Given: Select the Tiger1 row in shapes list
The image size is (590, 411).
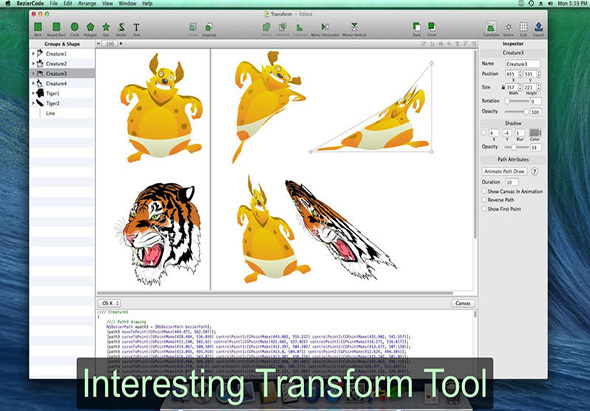Looking at the screenshot, I should [x=62, y=93].
